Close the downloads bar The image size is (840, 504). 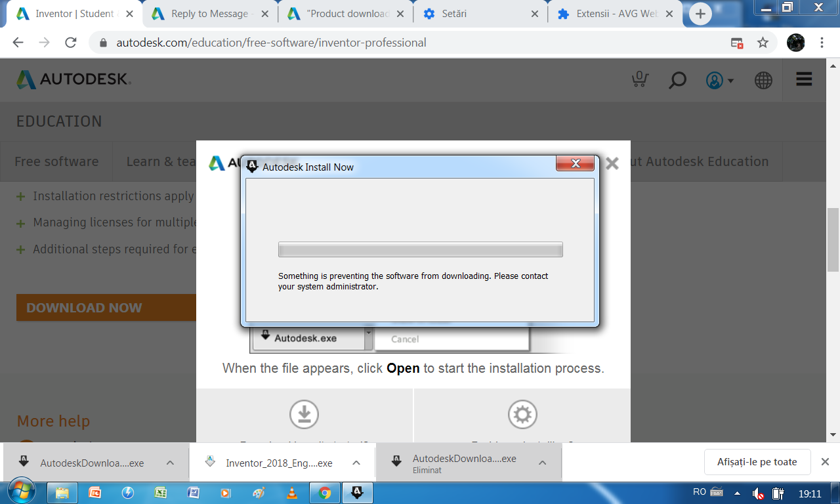[x=826, y=462]
